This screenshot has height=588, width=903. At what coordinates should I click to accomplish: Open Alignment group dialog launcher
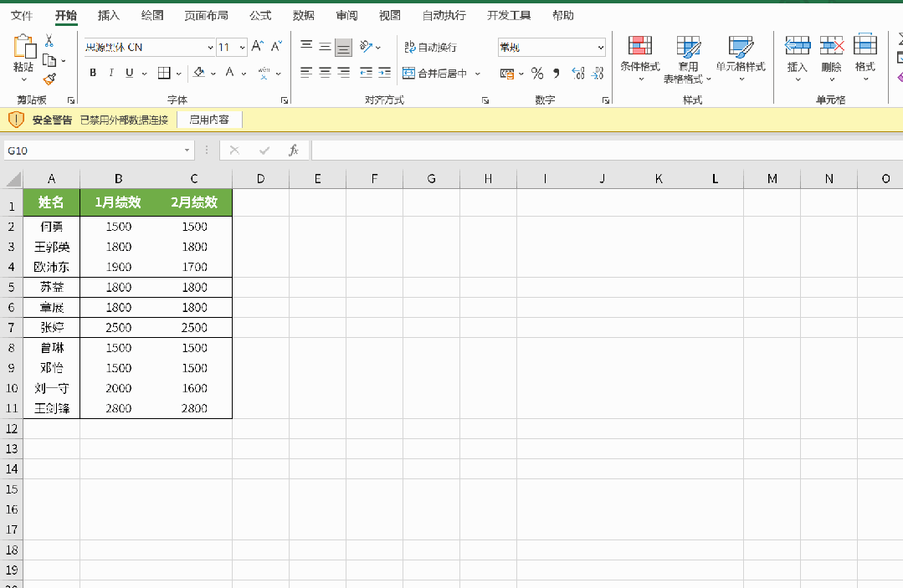(x=485, y=100)
